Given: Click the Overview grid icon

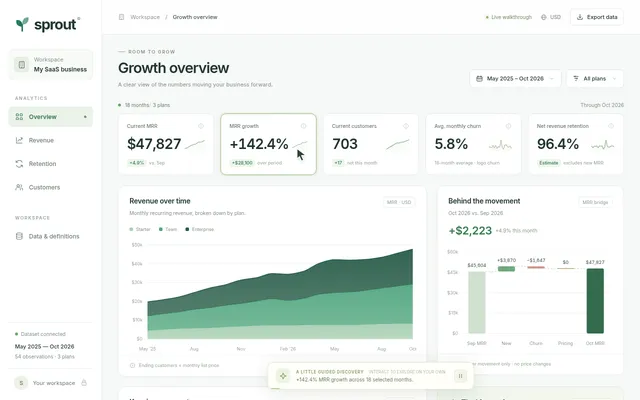Looking at the screenshot, I should tap(19, 117).
